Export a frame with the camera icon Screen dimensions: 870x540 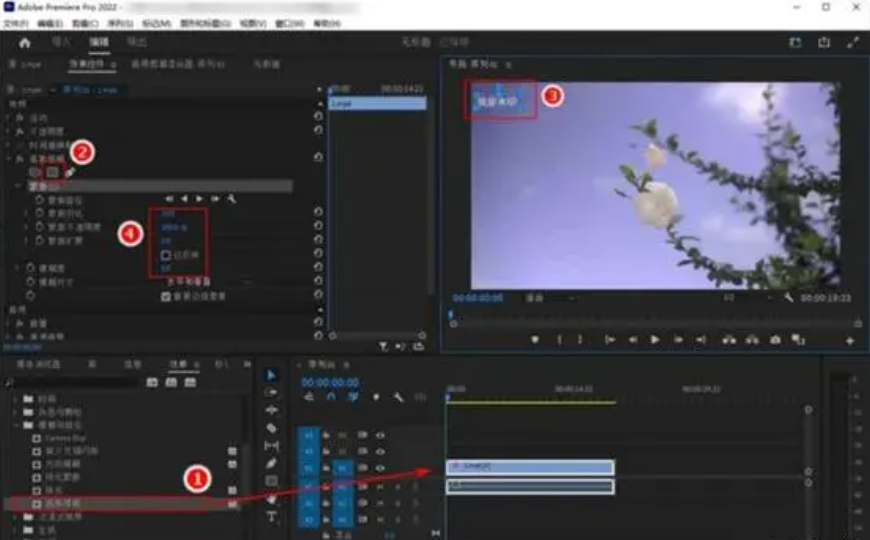[775, 340]
